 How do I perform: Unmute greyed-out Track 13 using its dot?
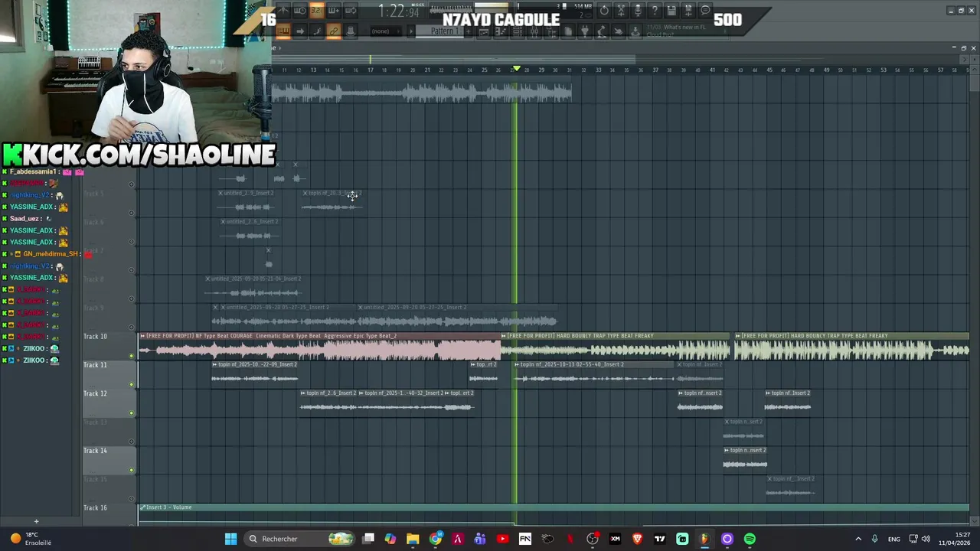(x=132, y=442)
